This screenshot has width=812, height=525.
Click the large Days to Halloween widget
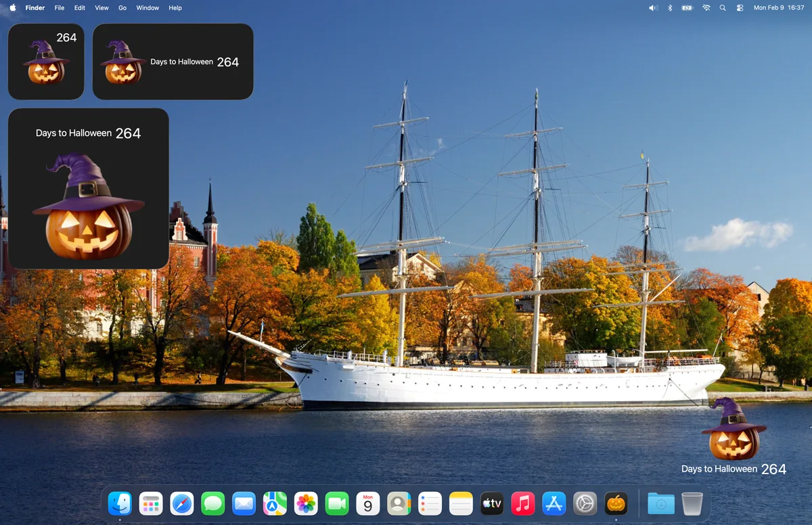click(x=89, y=189)
